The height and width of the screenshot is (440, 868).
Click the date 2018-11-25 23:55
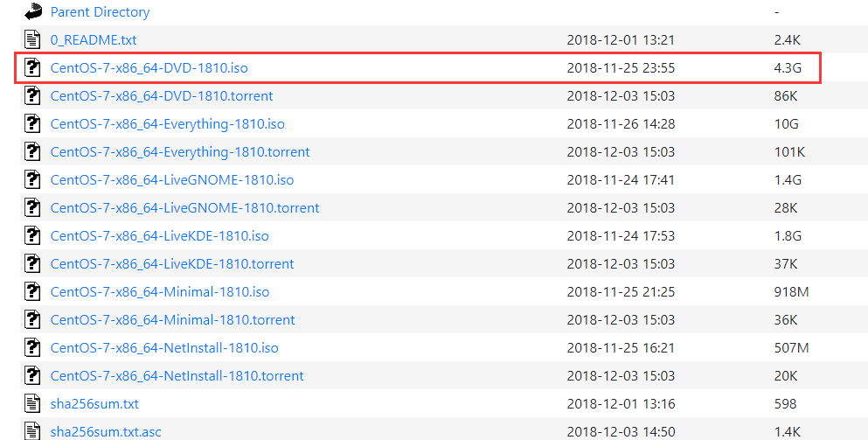(621, 67)
